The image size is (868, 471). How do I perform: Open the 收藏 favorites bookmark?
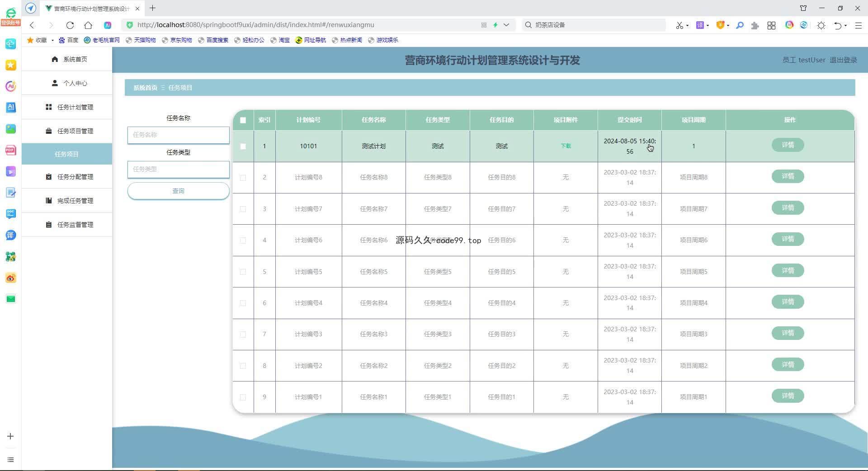coord(37,40)
